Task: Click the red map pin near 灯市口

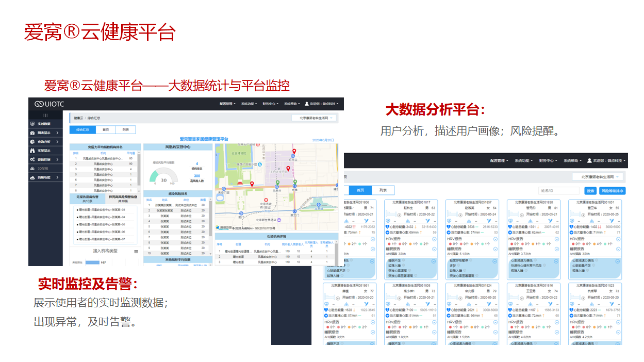Action: pyautogui.click(x=294, y=152)
